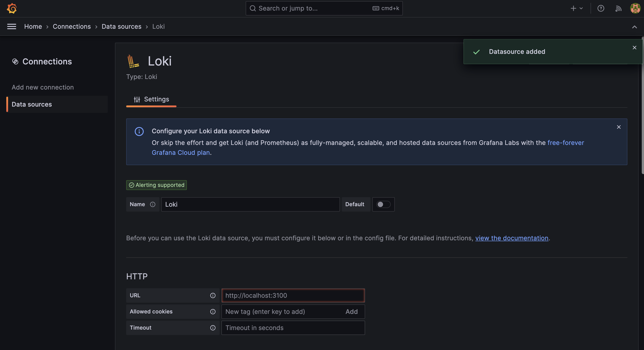644x350 pixels.
Task: Click the Name field info icon
Action: coord(152,204)
